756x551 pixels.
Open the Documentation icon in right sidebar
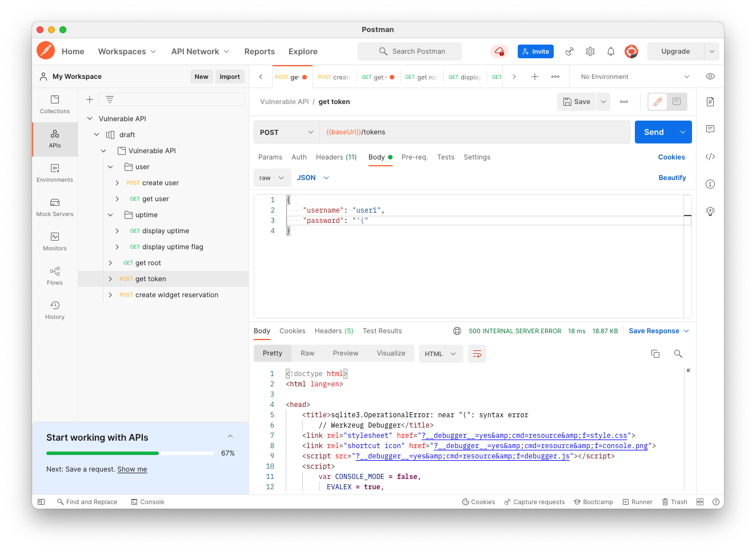coord(710,102)
